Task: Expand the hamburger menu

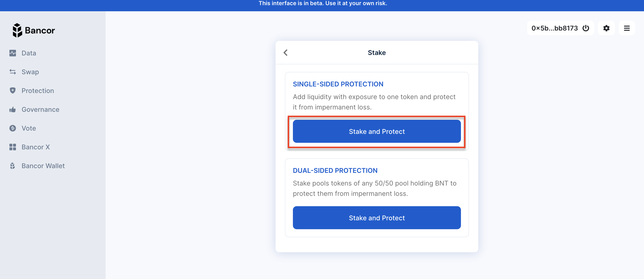Action: pos(626,28)
